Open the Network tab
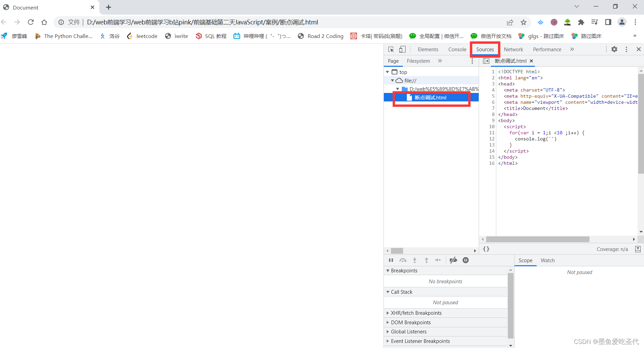The height and width of the screenshot is (348, 644). click(x=513, y=50)
